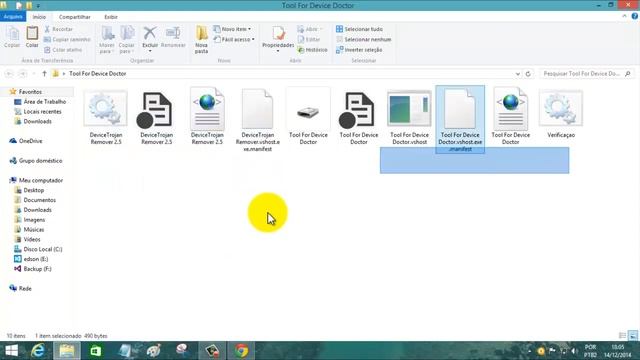Click the Tool For Device Doctor breadcrumb
The image size is (640, 360).
[x=98, y=74]
